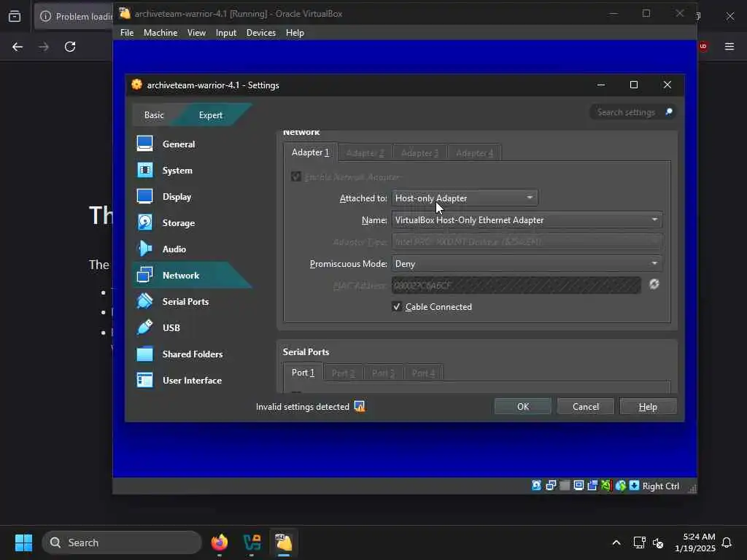This screenshot has width=747, height=560.
Task: Open the Input menu
Action: point(226,32)
